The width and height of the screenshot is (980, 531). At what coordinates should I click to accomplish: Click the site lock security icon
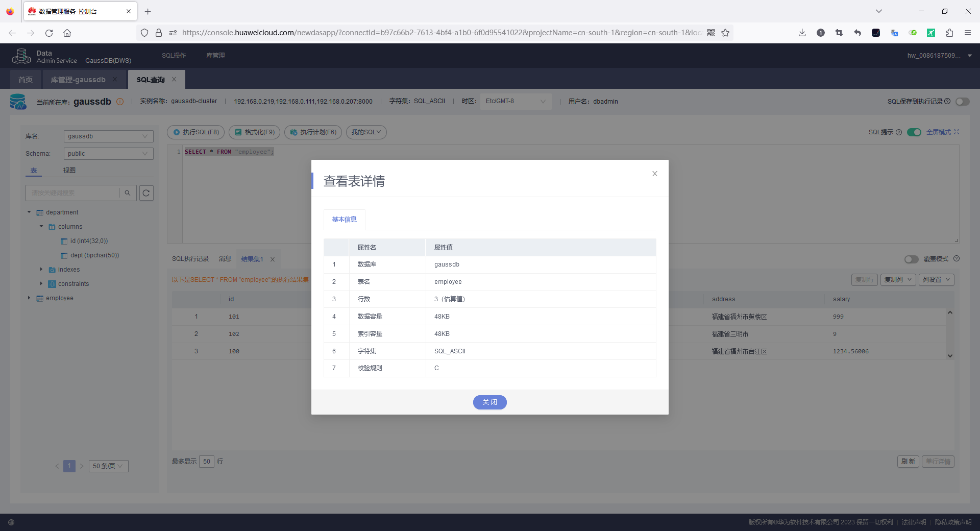(159, 33)
